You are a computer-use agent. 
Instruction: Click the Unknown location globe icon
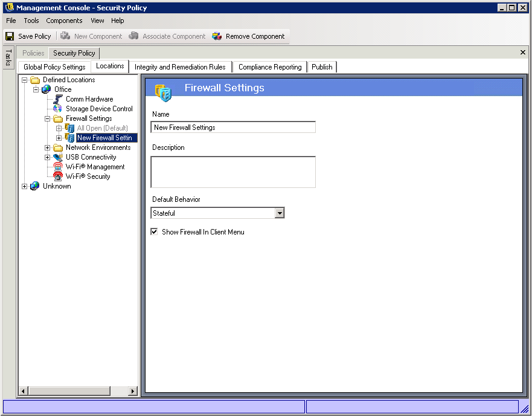pyautogui.click(x=34, y=186)
